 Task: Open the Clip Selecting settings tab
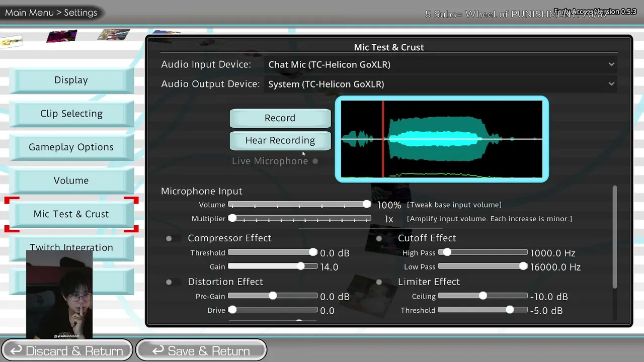tap(71, 114)
